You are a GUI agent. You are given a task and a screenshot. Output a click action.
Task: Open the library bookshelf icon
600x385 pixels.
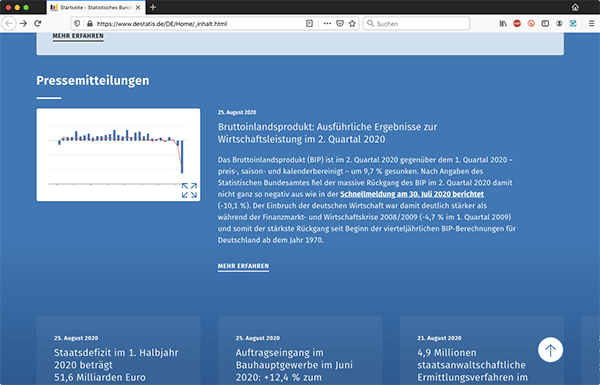pyautogui.click(x=503, y=23)
